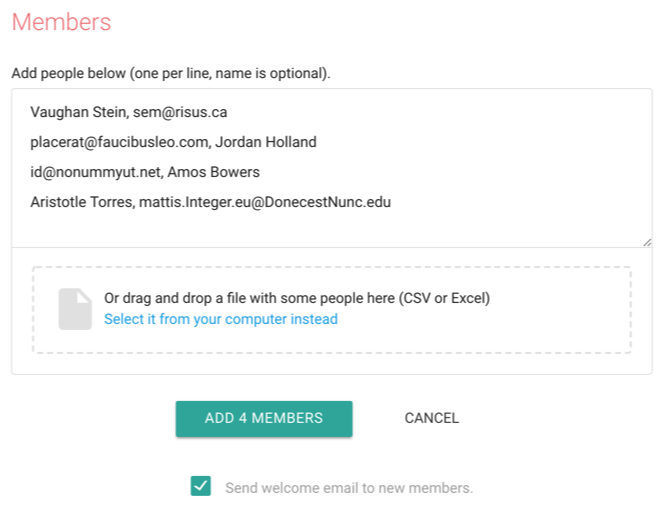Click the CANCEL button
671x518 pixels.
coord(431,418)
